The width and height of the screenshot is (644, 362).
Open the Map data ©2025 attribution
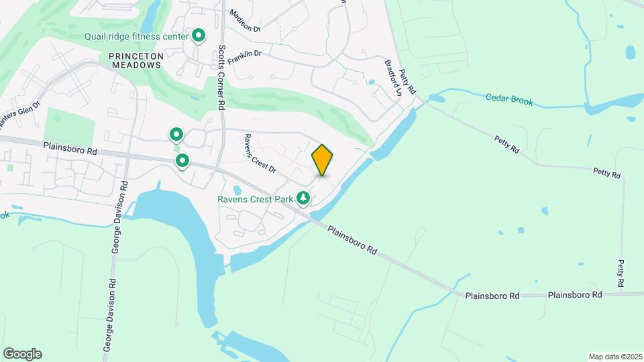click(x=615, y=357)
